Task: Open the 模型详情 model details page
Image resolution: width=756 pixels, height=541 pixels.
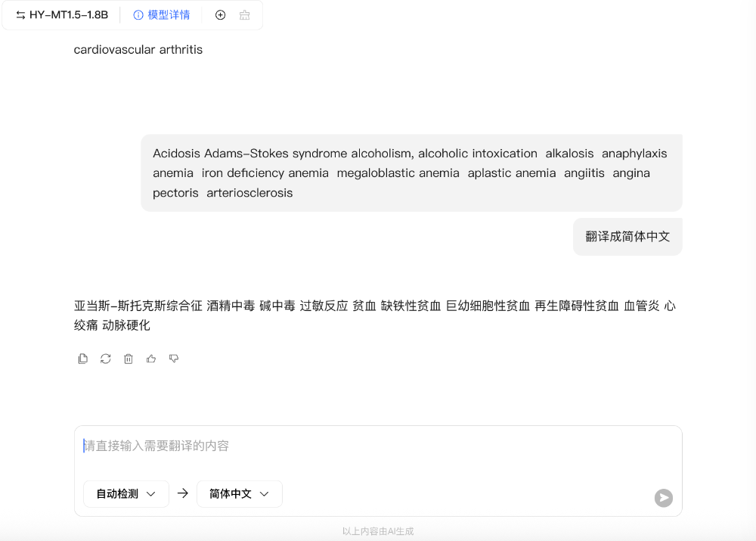Action: [x=166, y=14]
